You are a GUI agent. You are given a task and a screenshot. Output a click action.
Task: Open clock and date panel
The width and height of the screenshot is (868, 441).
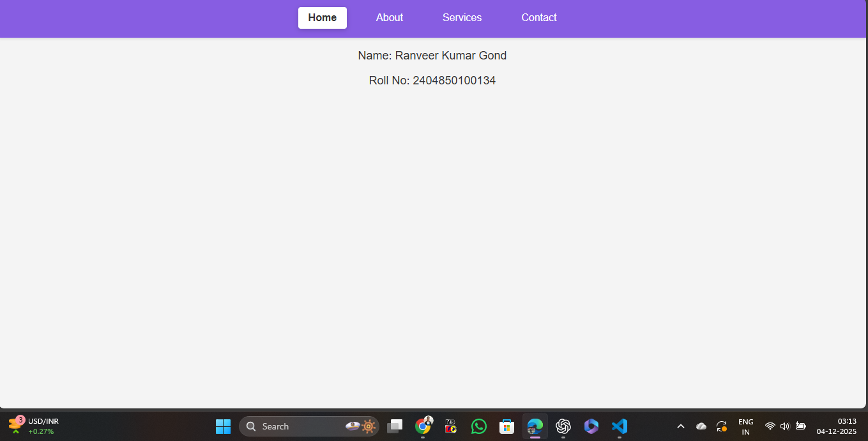coord(836,426)
